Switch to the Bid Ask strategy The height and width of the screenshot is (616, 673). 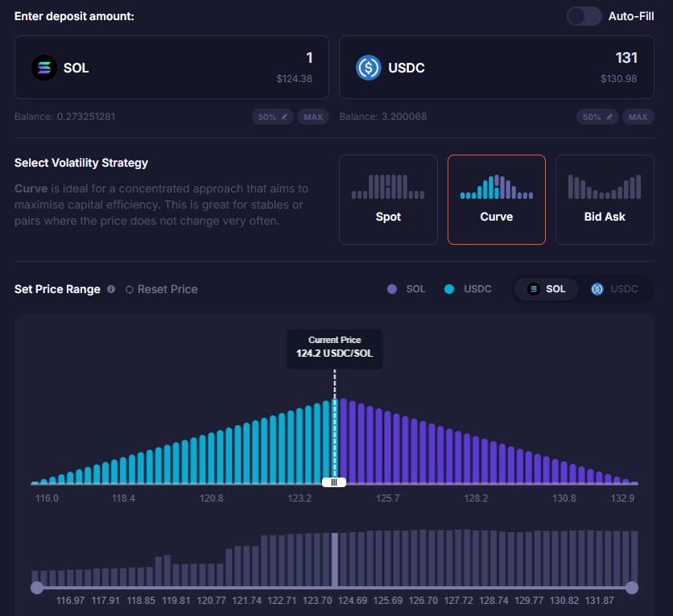pos(605,199)
